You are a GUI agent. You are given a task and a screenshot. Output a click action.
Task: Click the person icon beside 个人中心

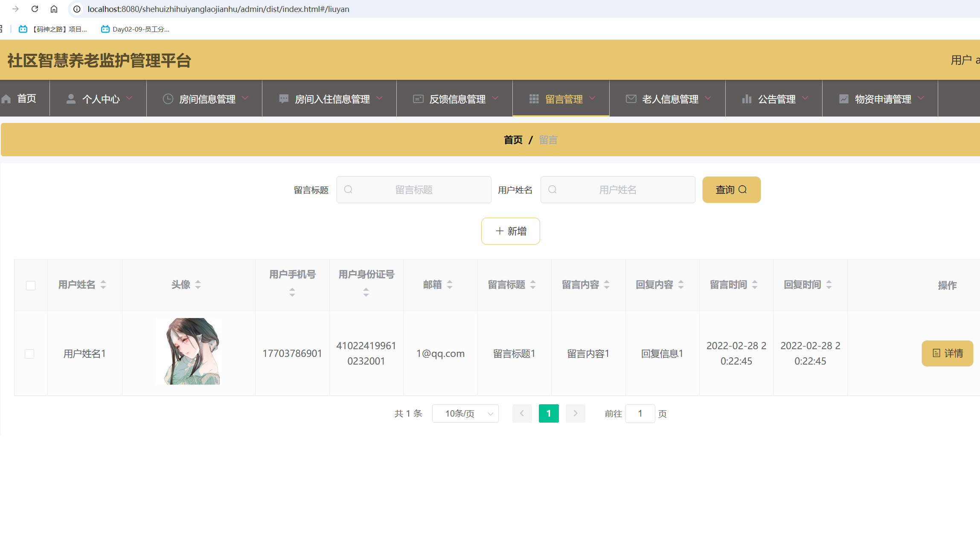click(x=71, y=98)
